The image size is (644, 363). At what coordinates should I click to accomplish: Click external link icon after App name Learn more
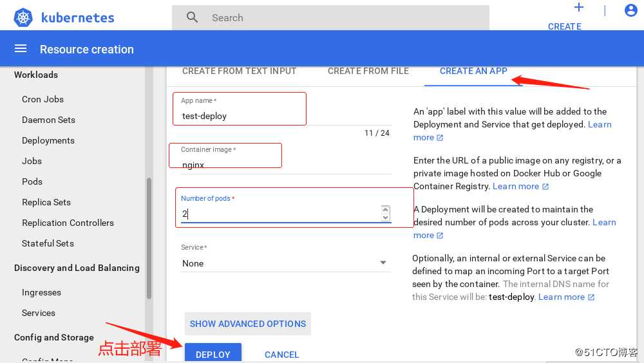(440, 138)
